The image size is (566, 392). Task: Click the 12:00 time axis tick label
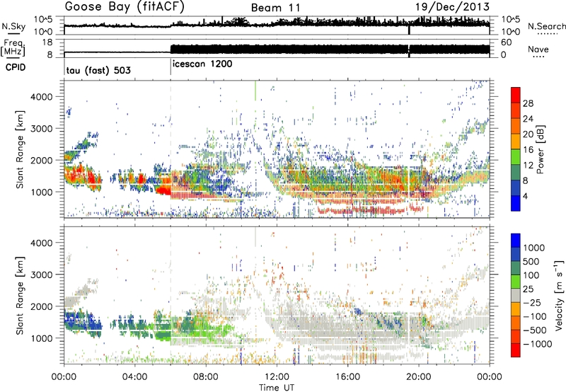pyautogui.click(x=277, y=377)
